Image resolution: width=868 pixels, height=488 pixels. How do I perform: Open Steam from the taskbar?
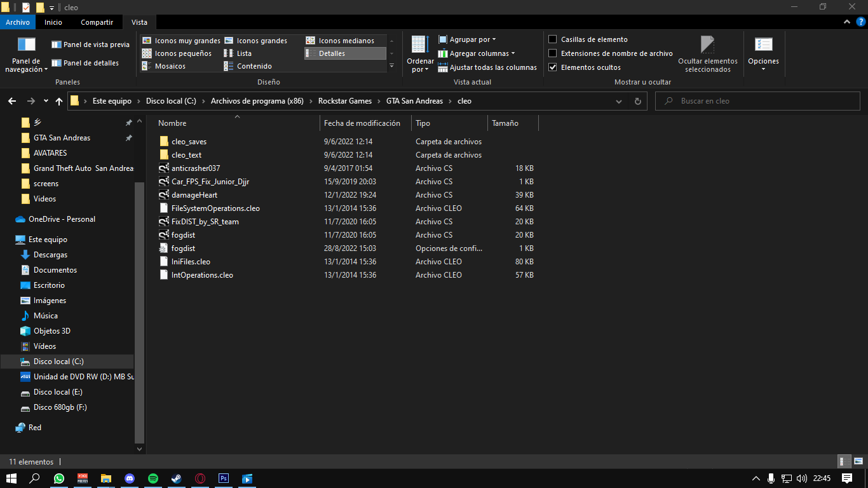click(177, 478)
